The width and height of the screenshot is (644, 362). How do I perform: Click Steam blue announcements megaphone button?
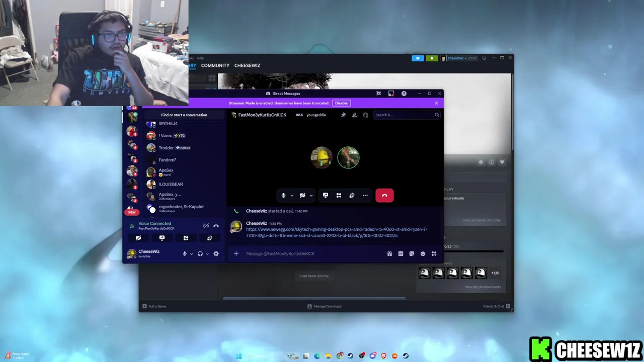click(x=418, y=58)
